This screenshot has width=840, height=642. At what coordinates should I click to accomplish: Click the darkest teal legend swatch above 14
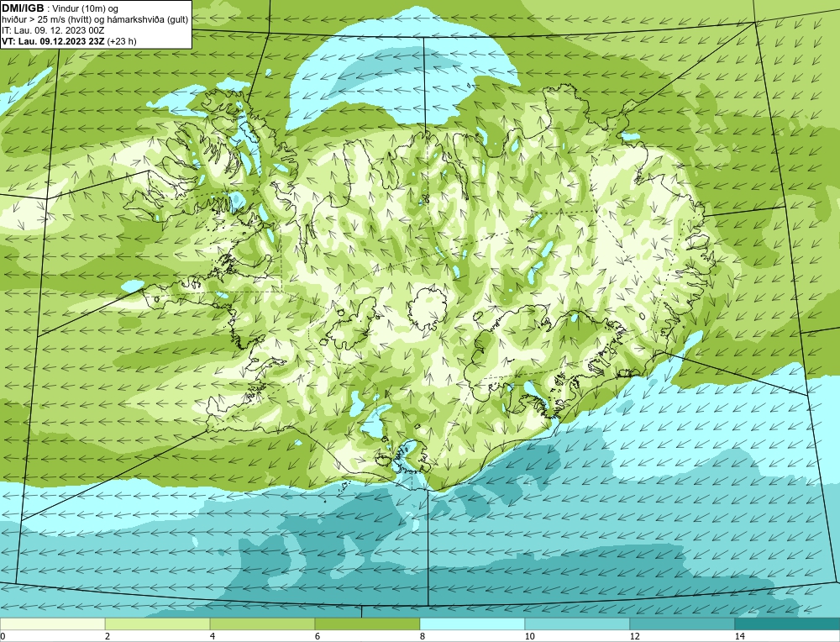788,624
